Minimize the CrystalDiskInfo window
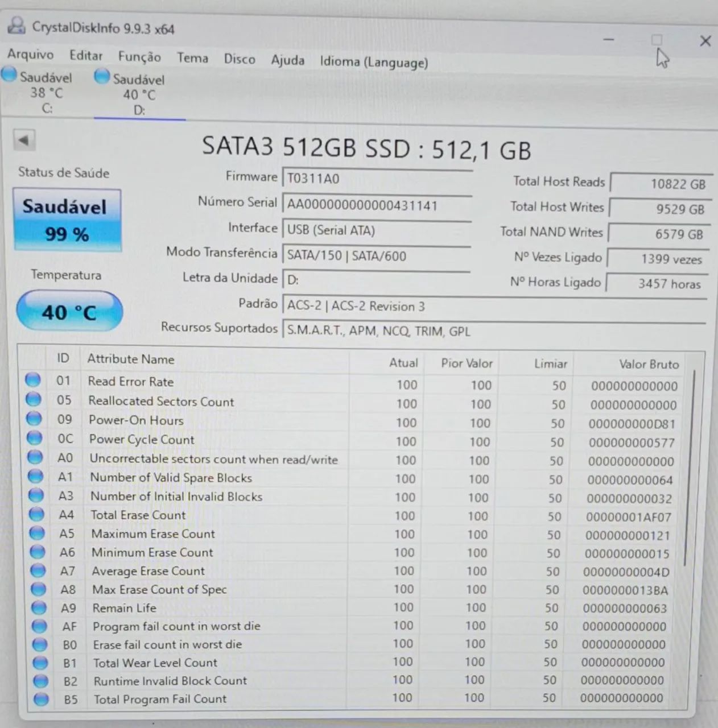The height and width of the screenshot is (728, 718). 609,40
